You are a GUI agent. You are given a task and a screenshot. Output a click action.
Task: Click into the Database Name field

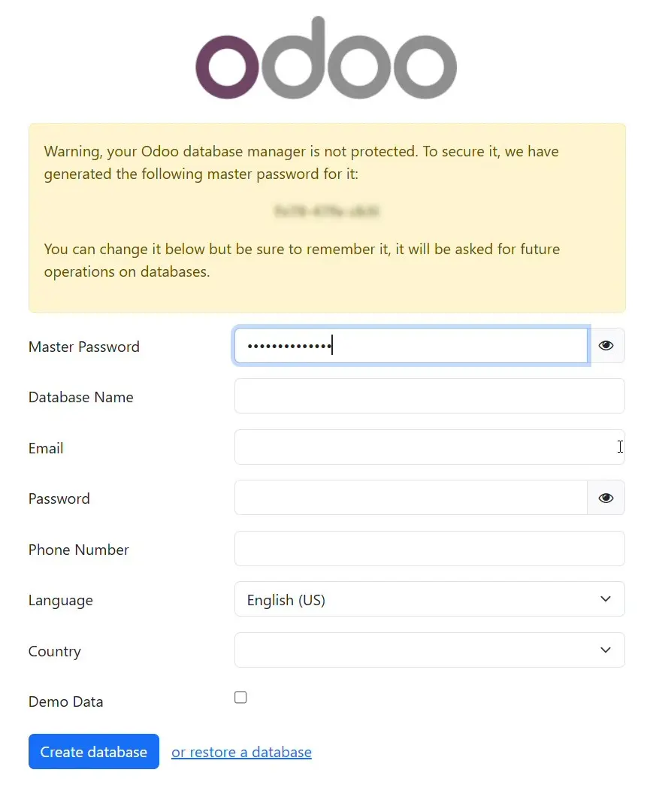click(x=429, y=396)
